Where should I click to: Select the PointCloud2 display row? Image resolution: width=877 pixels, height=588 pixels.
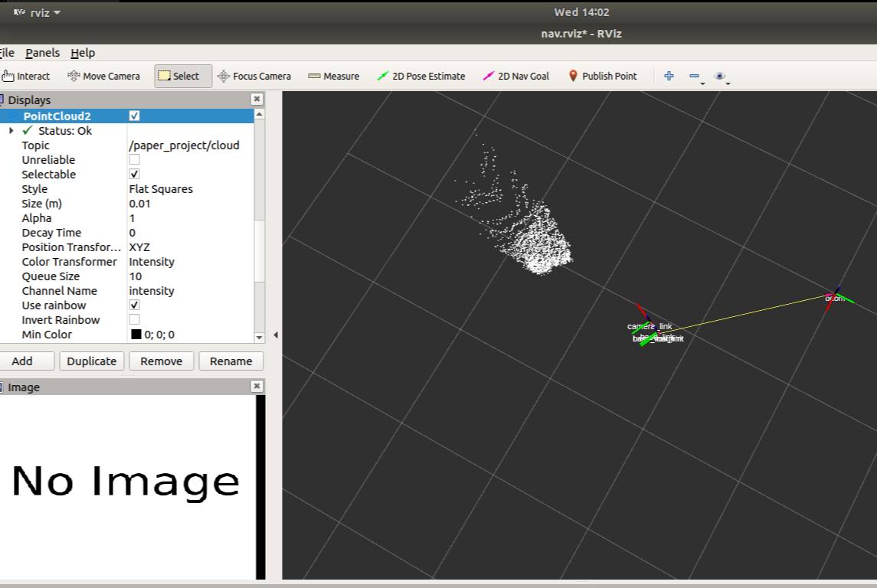pos(127,116)
